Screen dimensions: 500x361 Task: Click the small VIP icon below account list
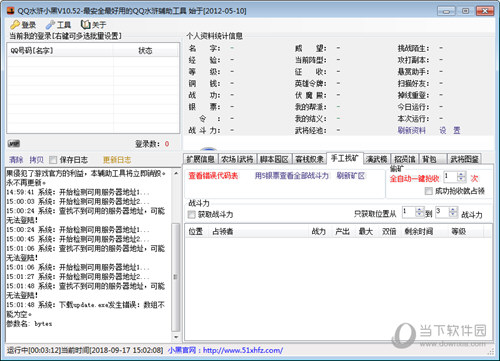point(14,144)
